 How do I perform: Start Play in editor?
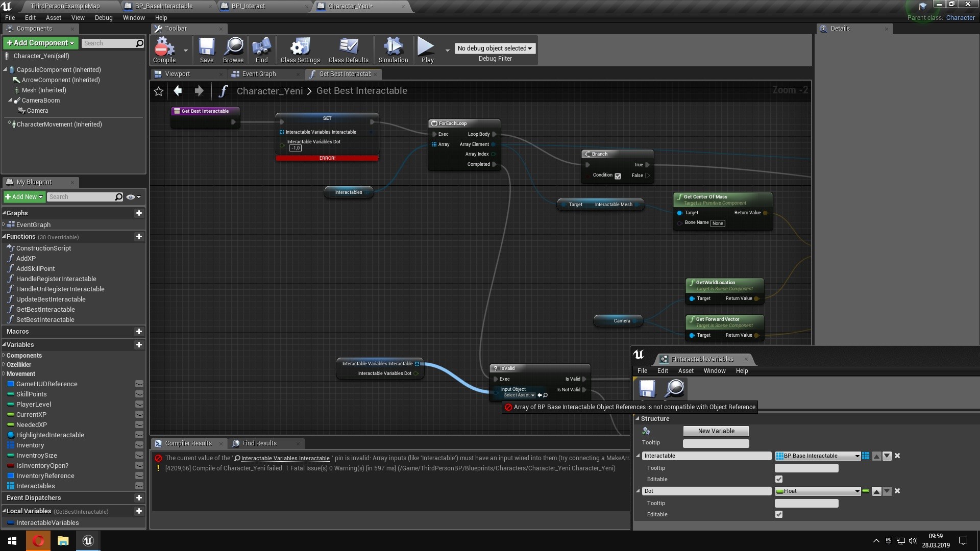click(427, 50)
